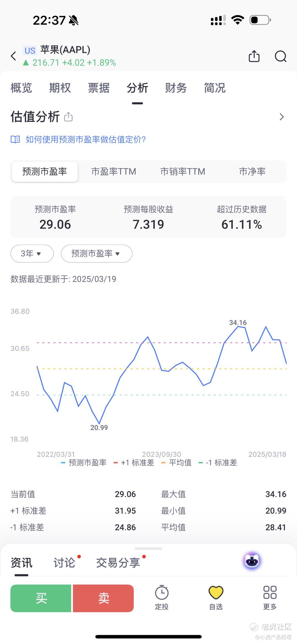Open the 交易分享 tab
297x644 pixels.
[x=118, y=563]
